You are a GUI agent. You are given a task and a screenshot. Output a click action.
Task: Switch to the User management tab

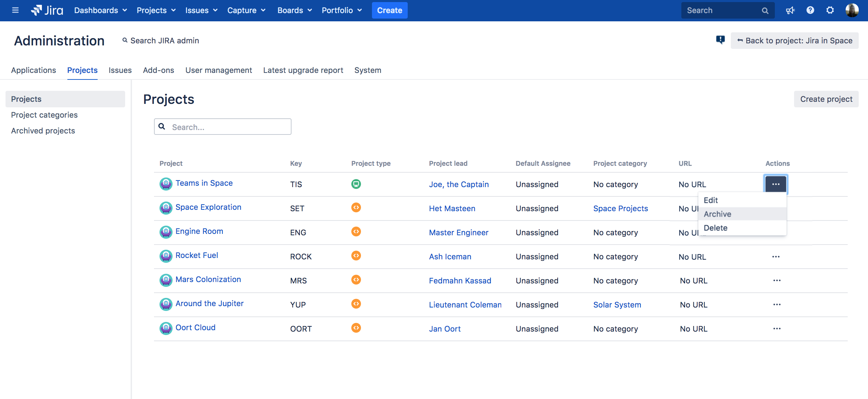(219, 70)
